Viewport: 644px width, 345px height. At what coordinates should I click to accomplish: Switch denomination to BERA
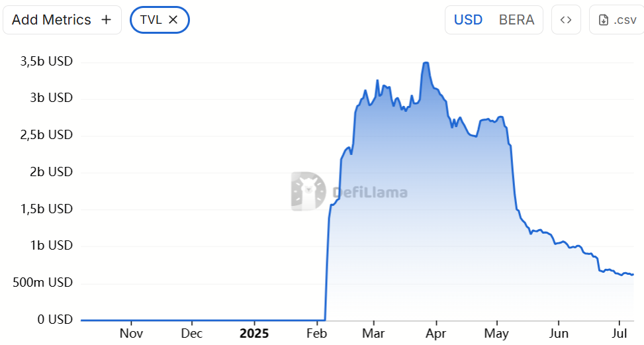click(x=516, y=20)
